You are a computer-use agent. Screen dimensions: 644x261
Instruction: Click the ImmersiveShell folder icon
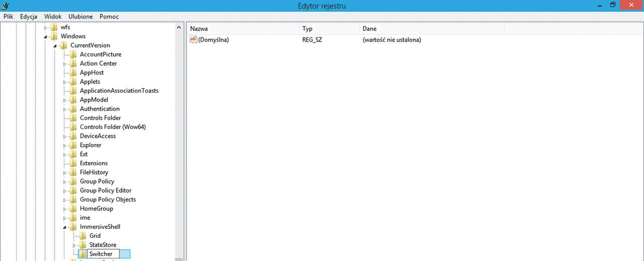click(x=73, y=227)
